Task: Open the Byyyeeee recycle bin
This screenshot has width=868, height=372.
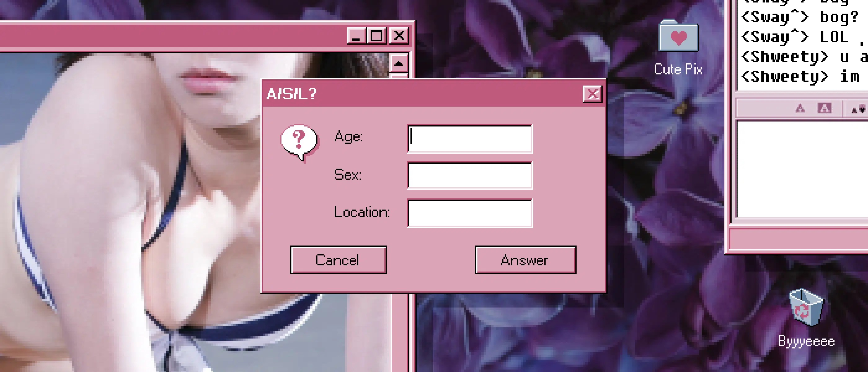Action: pos(806,308)
